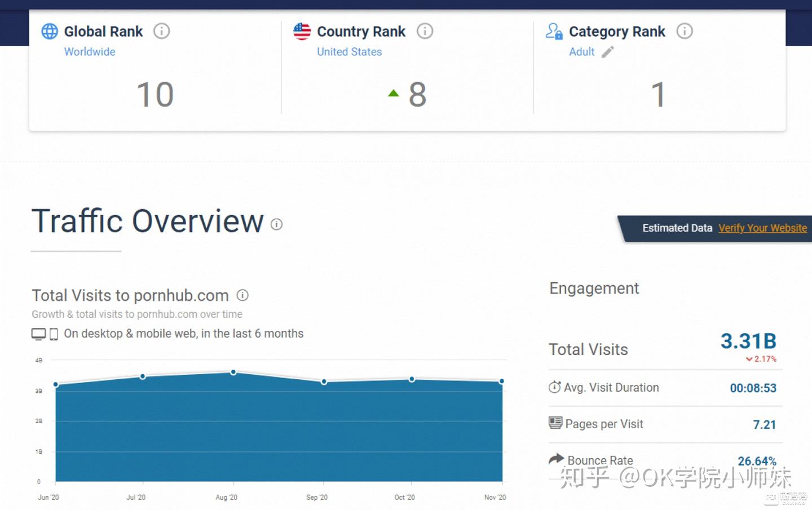812x510 pixels.
Task: Select the Jun '20 chart data point
Action: click(x=56, y=385)
